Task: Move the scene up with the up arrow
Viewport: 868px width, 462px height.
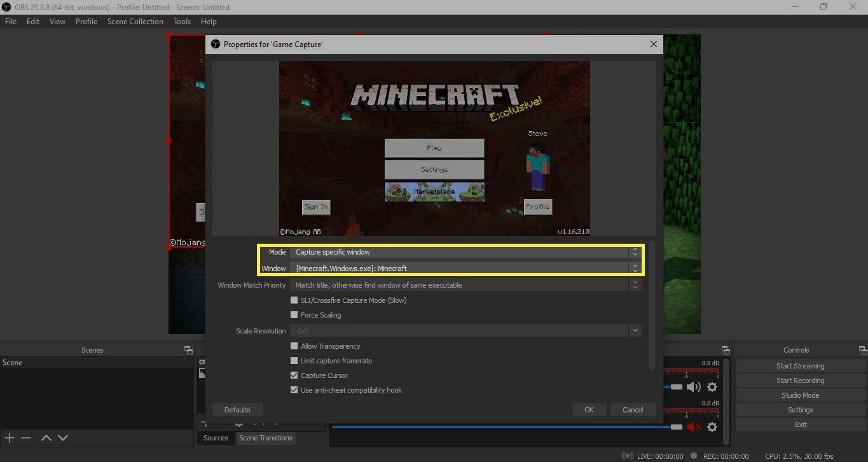Action: [x=46, y=438]
